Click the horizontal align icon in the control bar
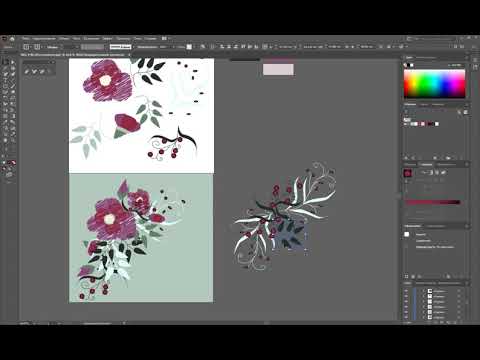This screenshot has width=480, height=360. pyautogui.click(x=222, y=47)
